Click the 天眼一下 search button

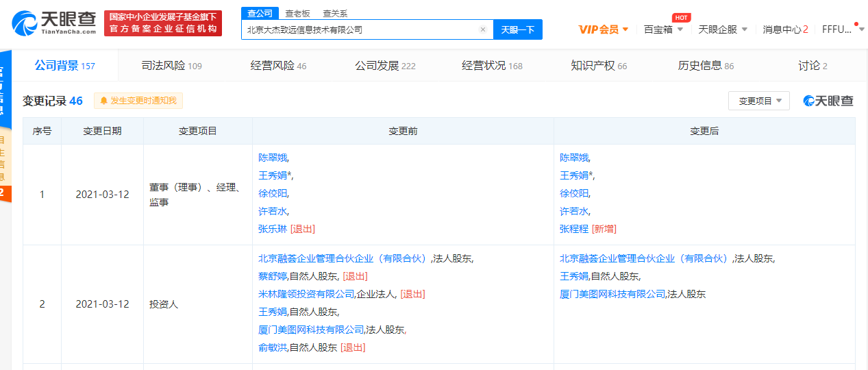click(x=518, y=29)
